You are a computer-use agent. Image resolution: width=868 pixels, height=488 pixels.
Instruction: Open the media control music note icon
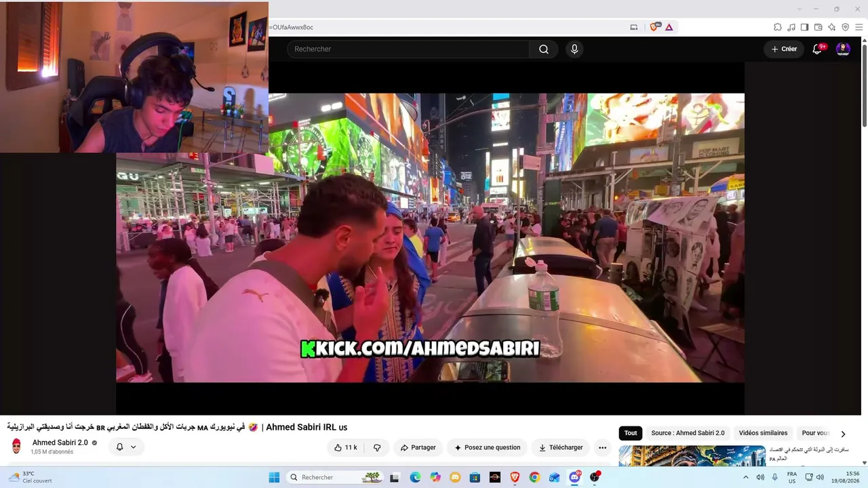point(791,27)
